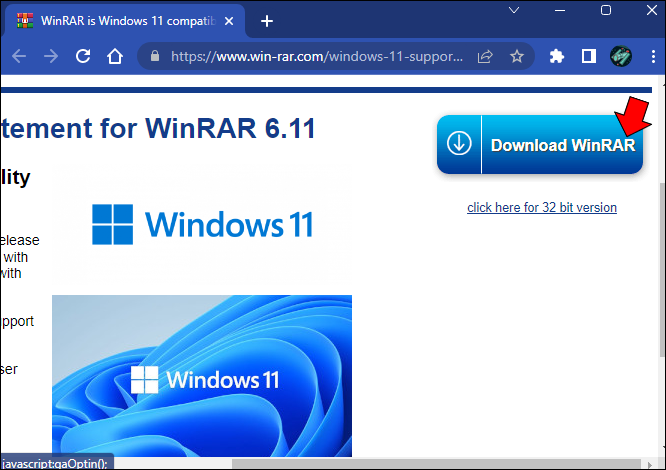Select the WinRAR is Windows 11 tab
The height and width of the screenshot is (470, 666).
[x=123, y=21]
